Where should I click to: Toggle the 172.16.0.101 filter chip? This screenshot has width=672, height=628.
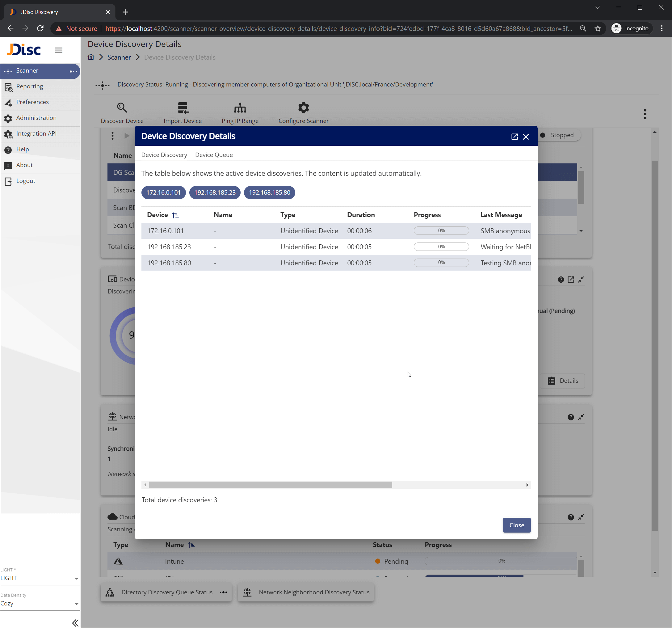[x=163, y=192]
